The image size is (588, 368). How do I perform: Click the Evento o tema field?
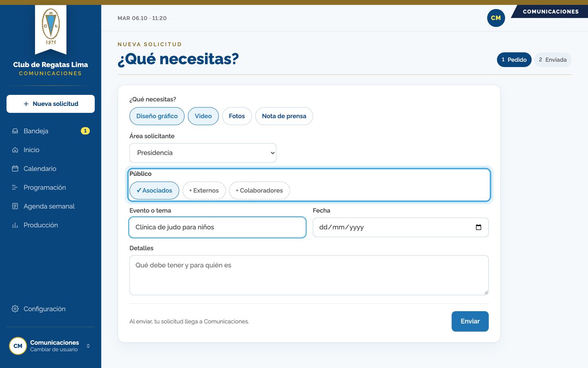coord(218,227)
